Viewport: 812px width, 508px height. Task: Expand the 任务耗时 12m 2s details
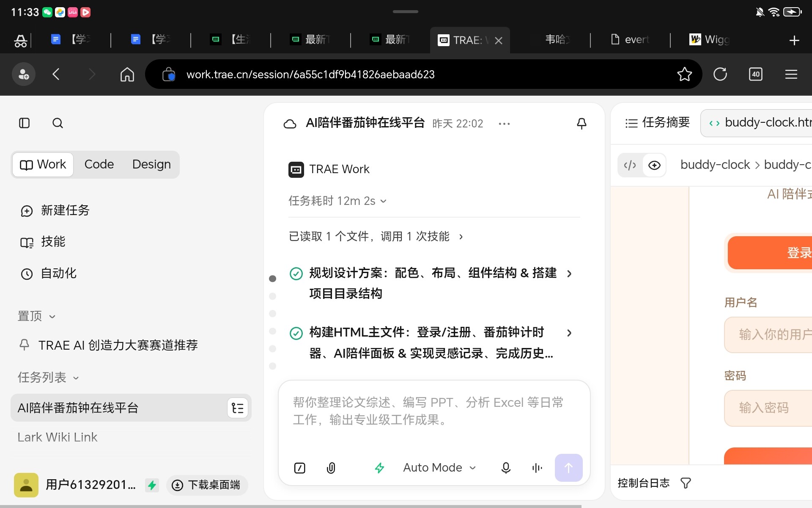337,201
